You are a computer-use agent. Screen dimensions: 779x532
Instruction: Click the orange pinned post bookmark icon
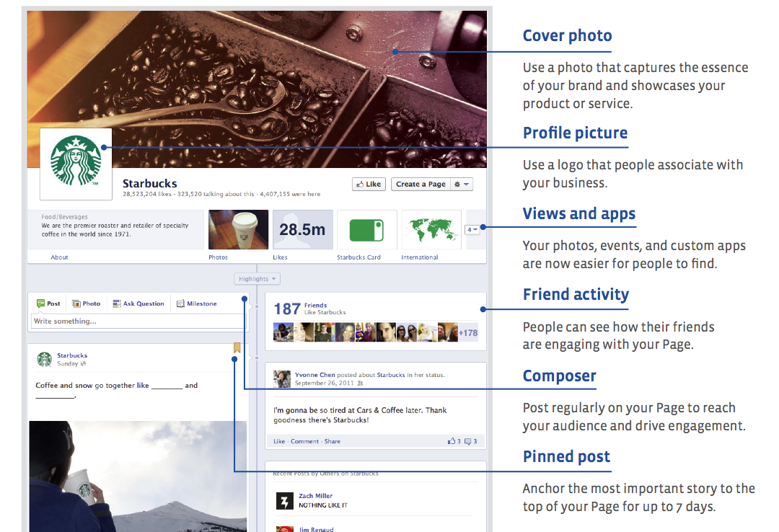[x=237, y=347]
